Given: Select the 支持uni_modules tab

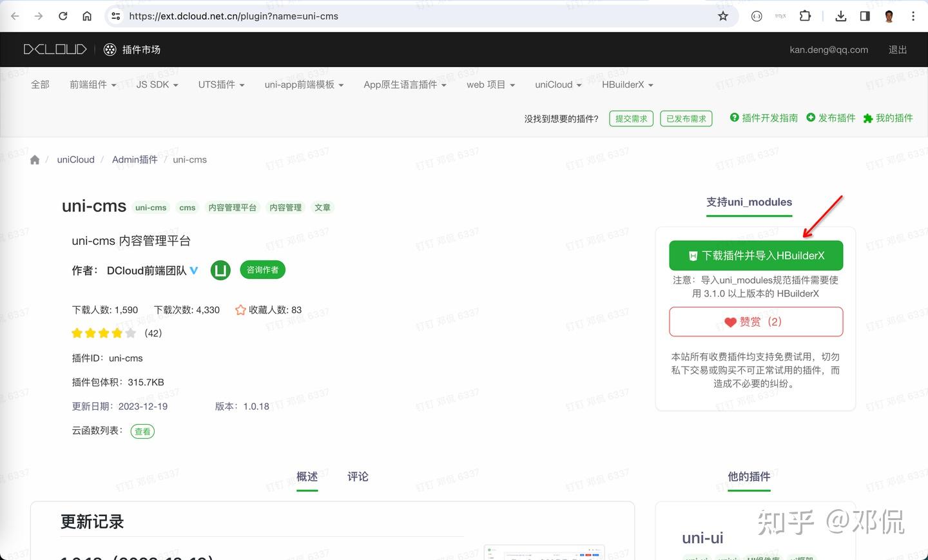Looking at the screenshot, I should (x=749, y=202).
